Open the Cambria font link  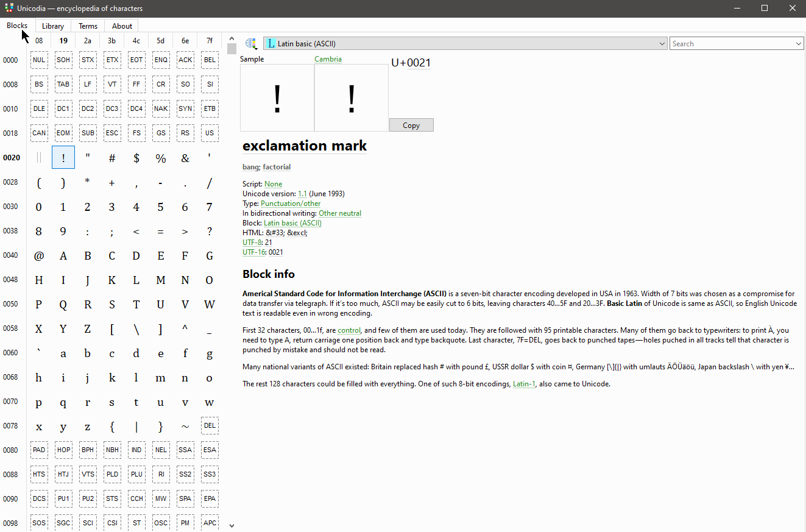[328, 59]
